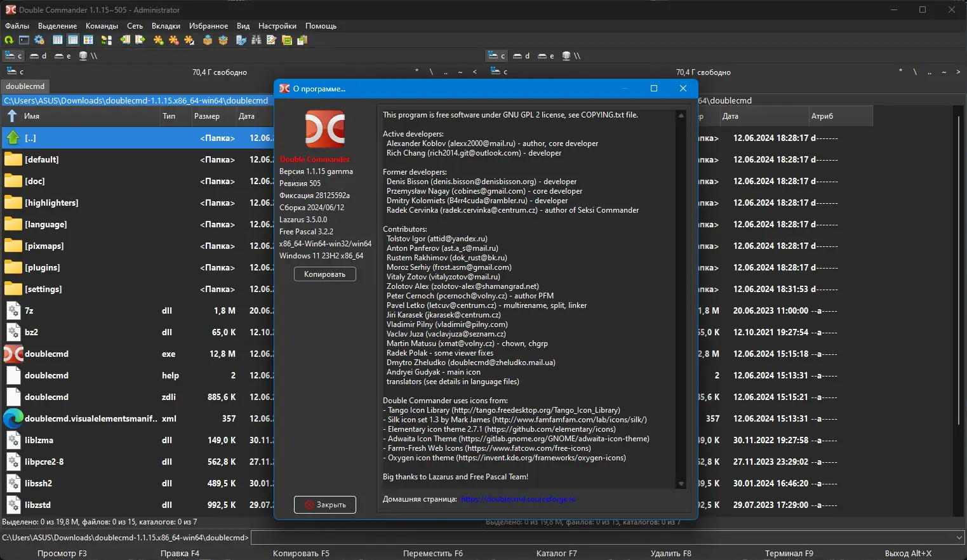
Task: Focus the command line input field
Action: click(x=603, y=538)
